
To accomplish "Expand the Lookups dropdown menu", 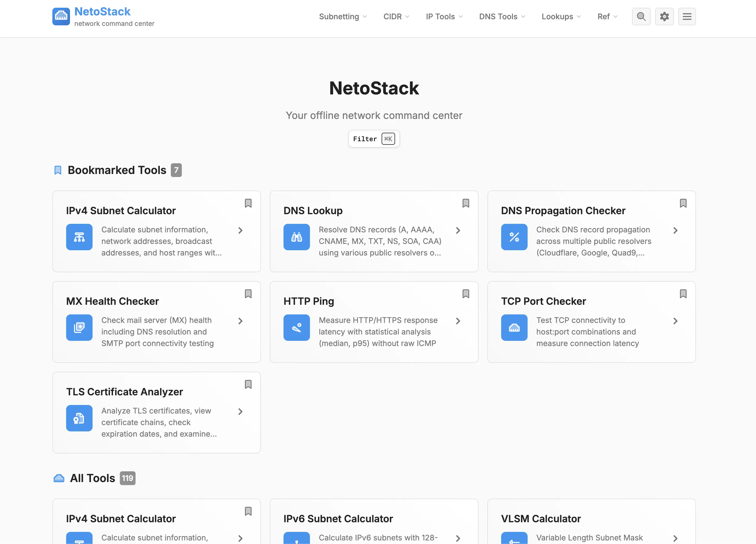I will point(561,16).
